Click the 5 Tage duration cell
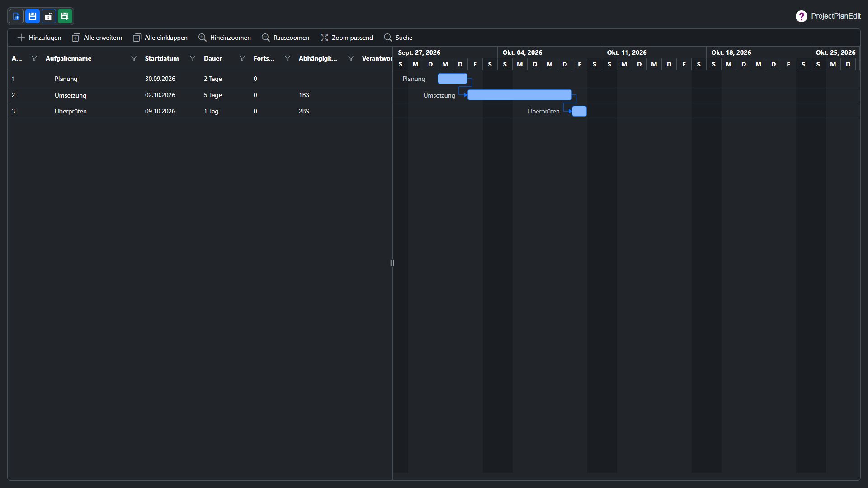This screenshot has width=868, height=488. pos(213,95)
